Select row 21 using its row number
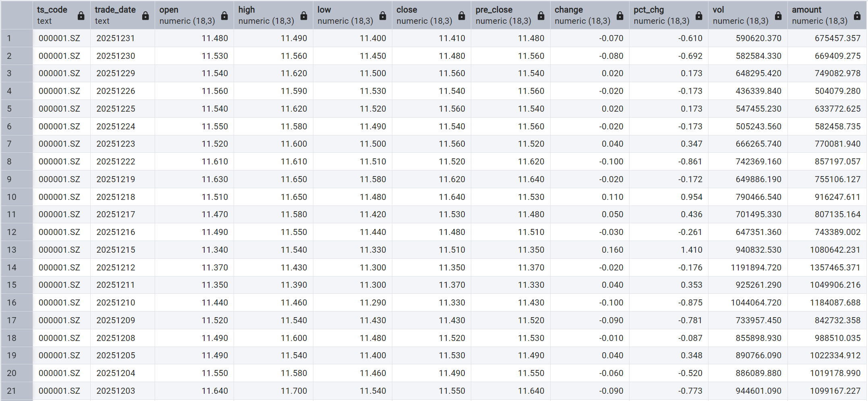 [x=17, y=391]
